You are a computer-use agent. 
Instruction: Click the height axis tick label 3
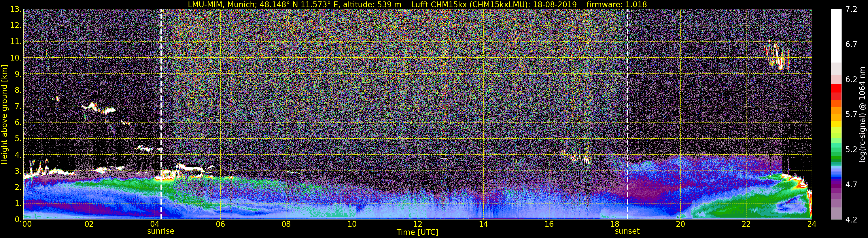17,171
